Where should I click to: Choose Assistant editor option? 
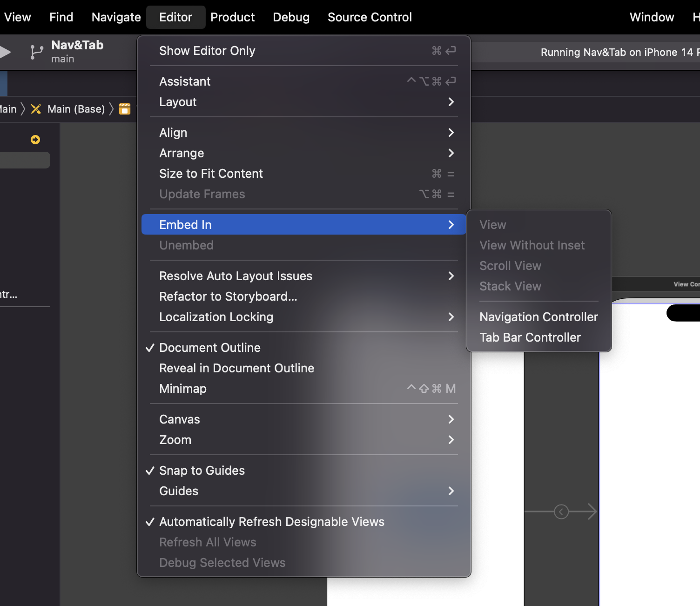tap(304, 81)
